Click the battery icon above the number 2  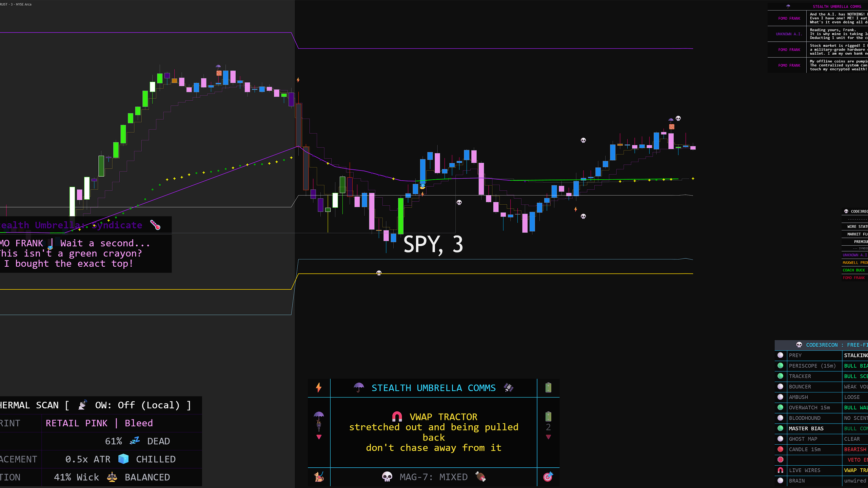pos(548,416)
